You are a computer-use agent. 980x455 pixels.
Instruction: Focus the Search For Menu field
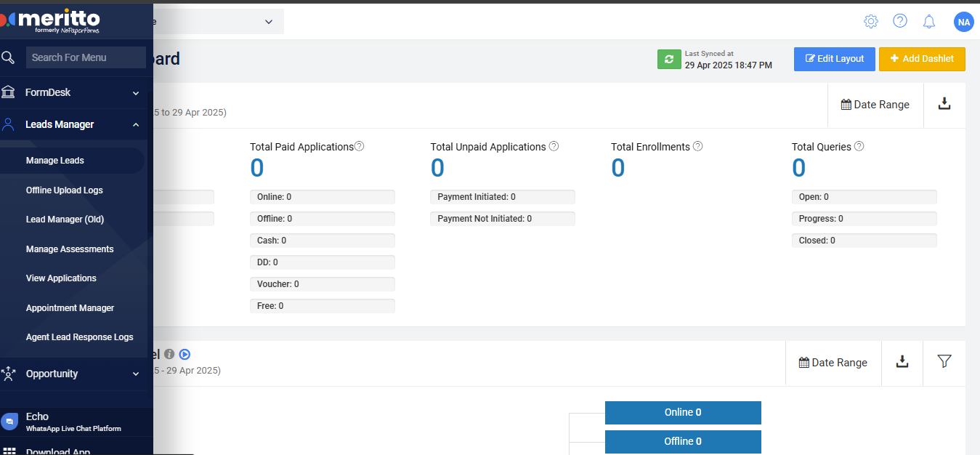click(x=86, y=57)
